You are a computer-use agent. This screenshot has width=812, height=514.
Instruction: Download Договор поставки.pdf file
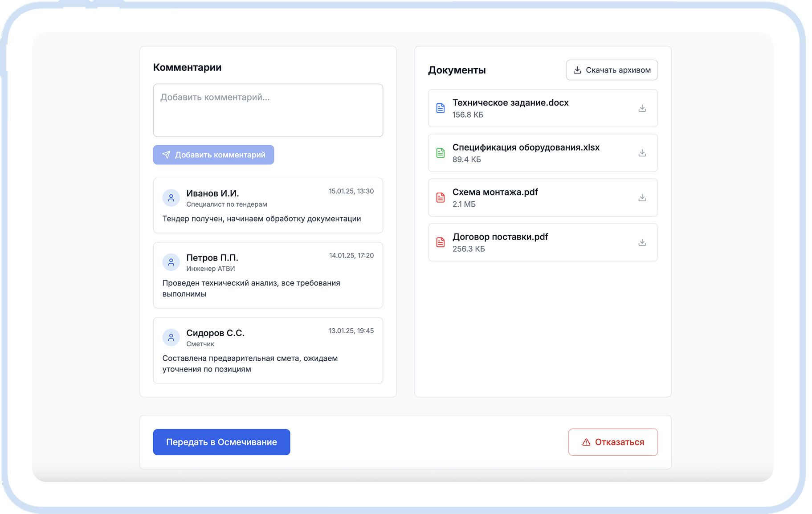[x=642, y=242]
